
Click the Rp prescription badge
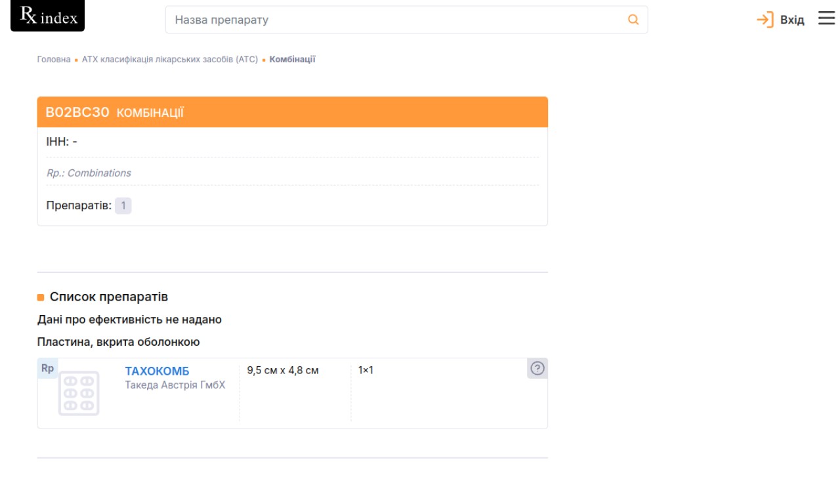[47, 369]
